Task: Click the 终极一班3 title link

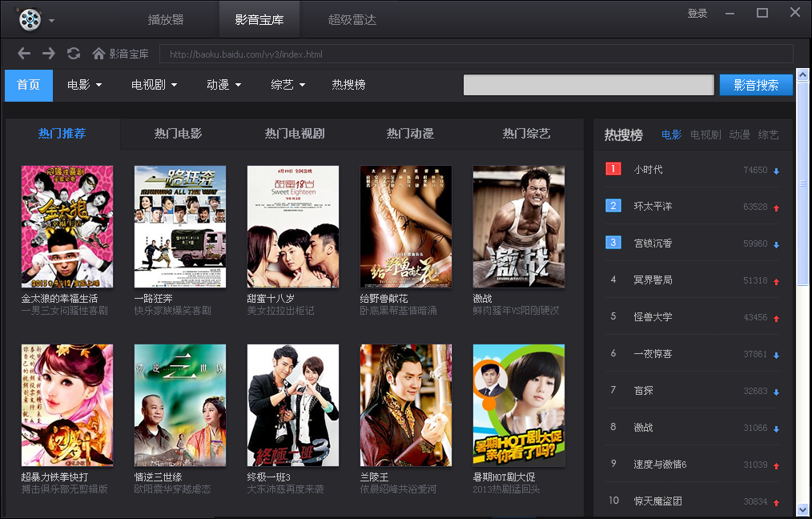Action: (269, 477)
